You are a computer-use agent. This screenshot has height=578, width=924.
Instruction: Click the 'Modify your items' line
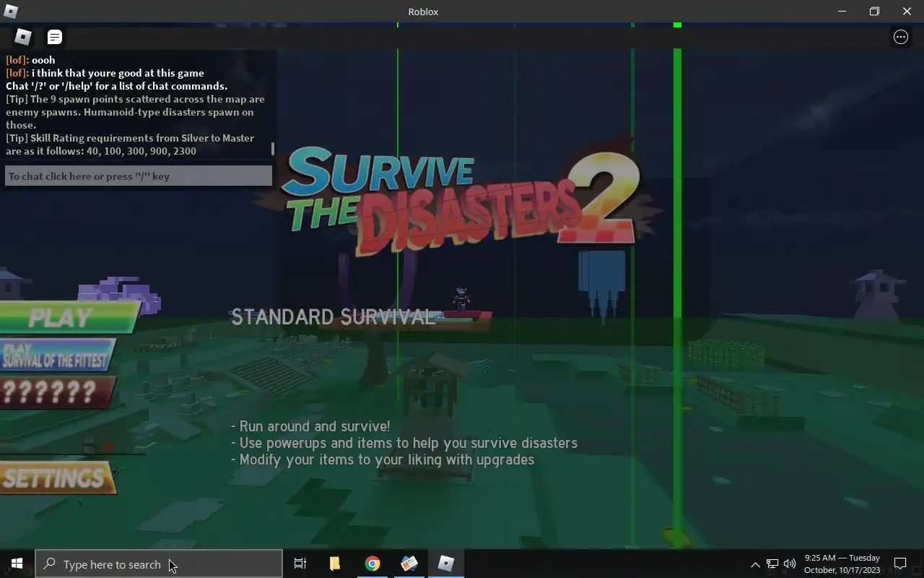(x=383, y=460)
